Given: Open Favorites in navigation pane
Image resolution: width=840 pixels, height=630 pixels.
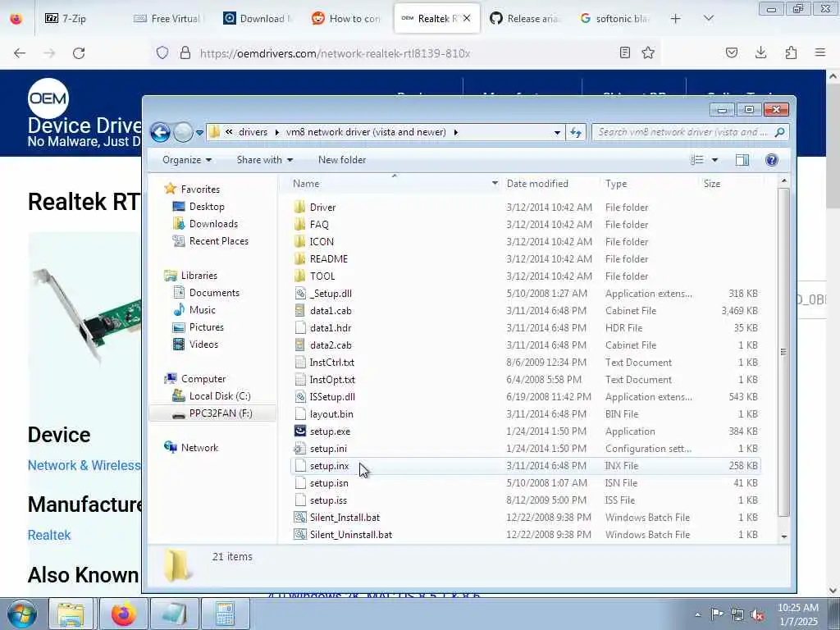Looking at the screenshot, I should pos(200,189).
